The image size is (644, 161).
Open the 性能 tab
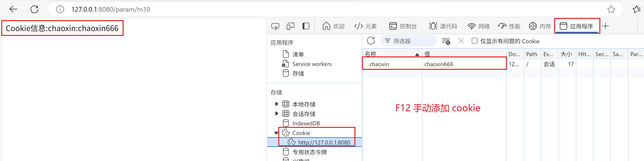(509, 26)
